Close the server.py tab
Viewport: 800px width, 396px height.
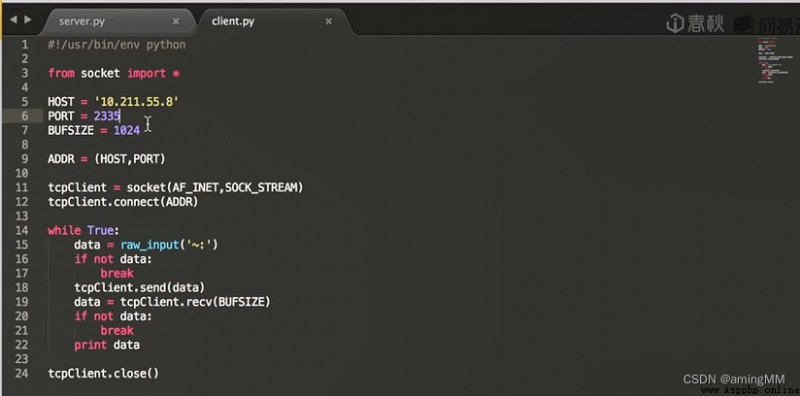tap(176, 21)
